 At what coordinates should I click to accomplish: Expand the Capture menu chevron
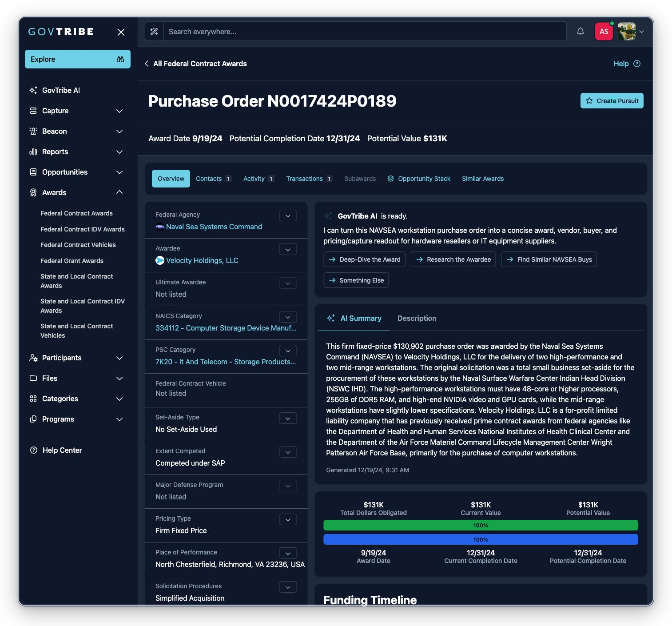pyautogui.click(x=119, y=111)
